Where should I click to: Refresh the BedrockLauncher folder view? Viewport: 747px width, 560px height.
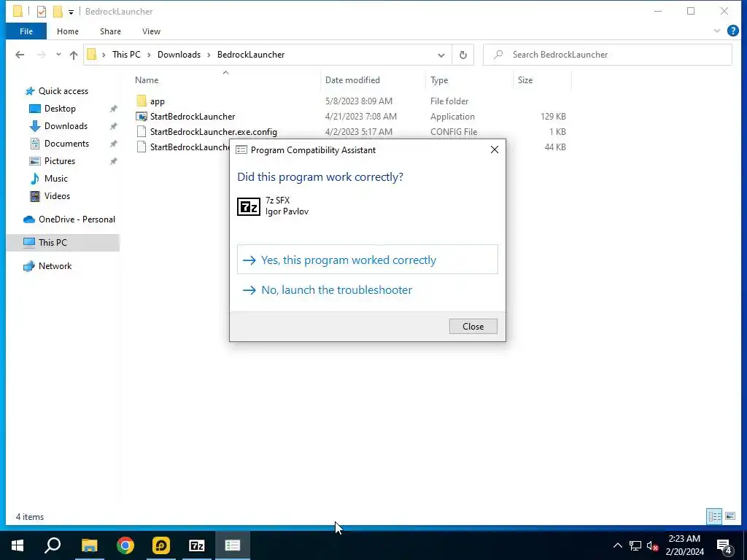click(x=463, y=55)
